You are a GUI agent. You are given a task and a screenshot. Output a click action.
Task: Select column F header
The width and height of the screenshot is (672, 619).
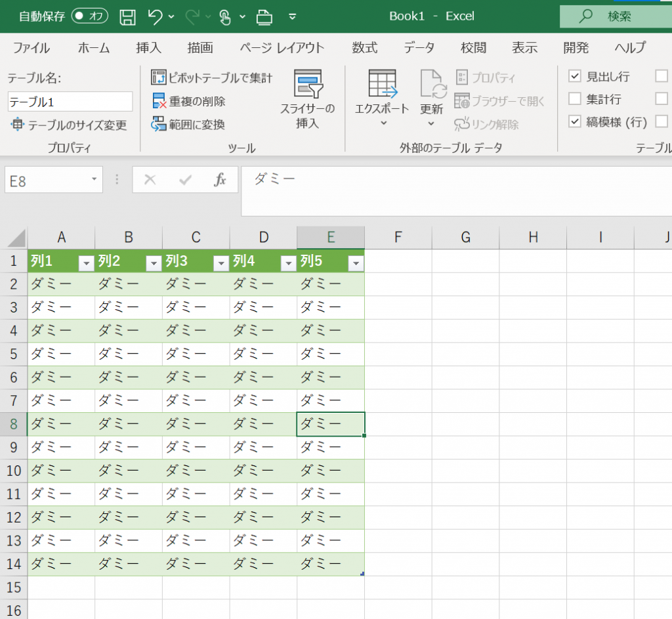398,238
